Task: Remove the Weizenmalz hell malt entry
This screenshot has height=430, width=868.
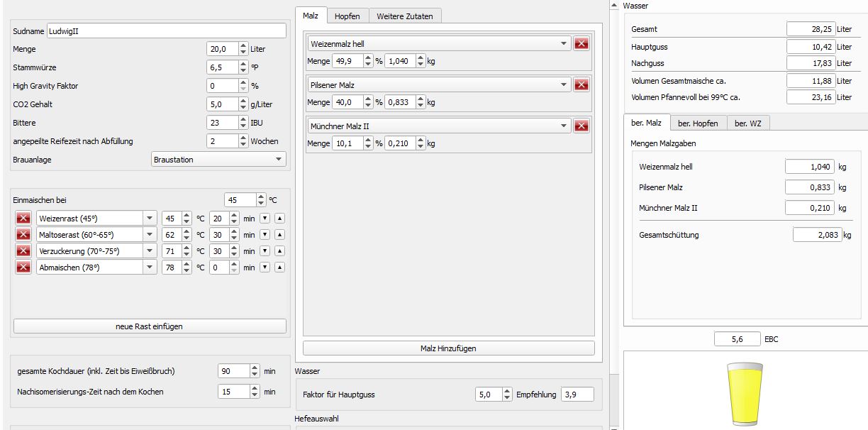Action: pos(582,44)
